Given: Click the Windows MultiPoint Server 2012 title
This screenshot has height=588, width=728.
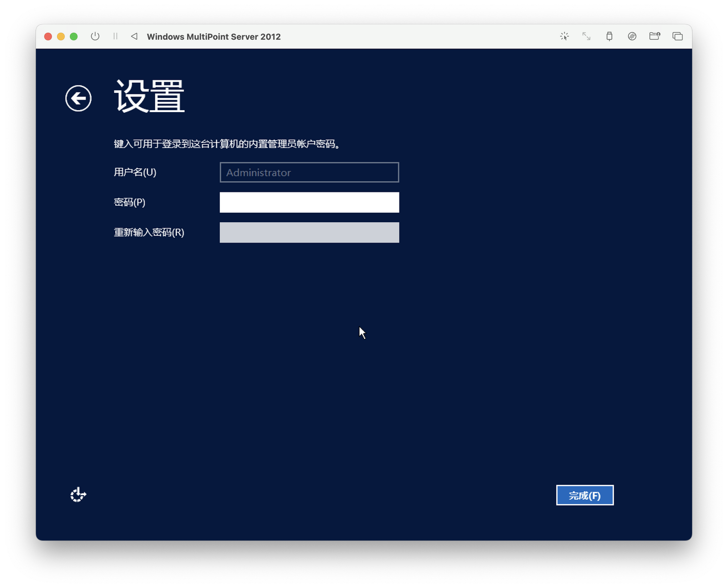Looking at the screenshot, I should (x=214, y=36).
